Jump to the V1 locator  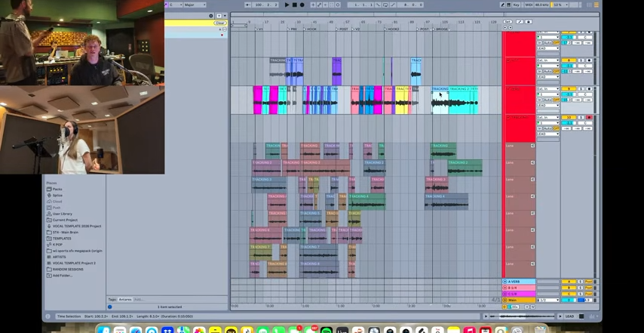259,29
